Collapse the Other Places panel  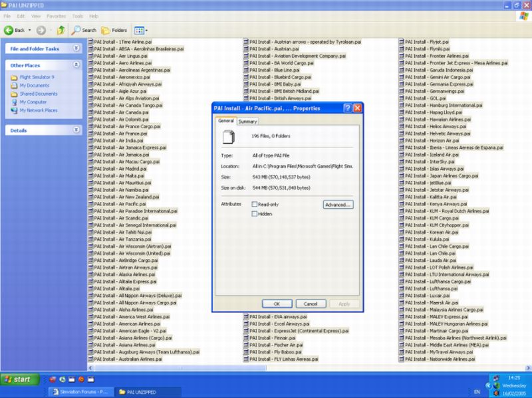(x=76, y=65)
